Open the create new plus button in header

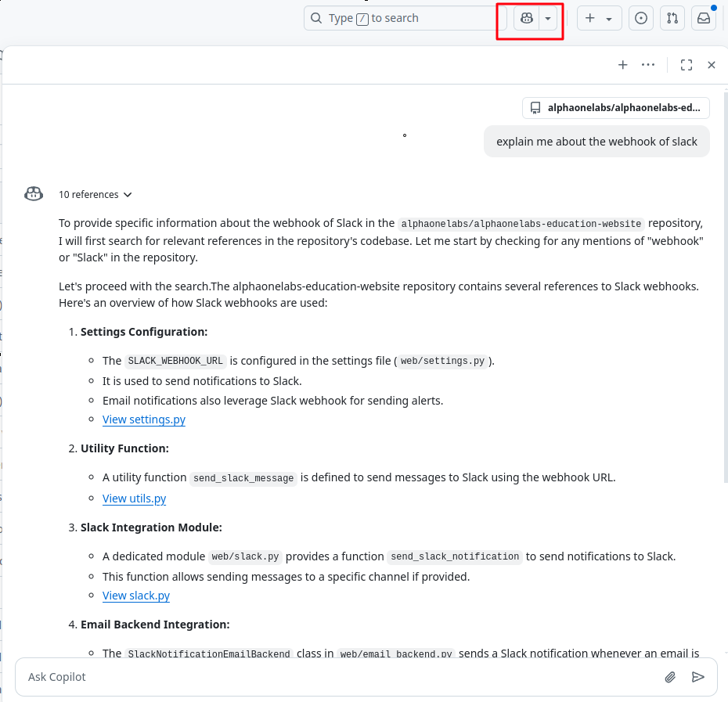click(x=590, y=18)
